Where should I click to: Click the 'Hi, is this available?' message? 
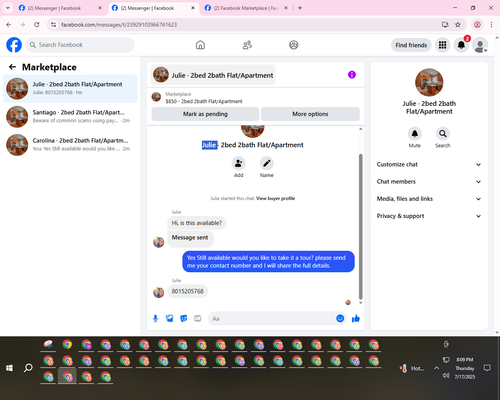click(197, 223)
